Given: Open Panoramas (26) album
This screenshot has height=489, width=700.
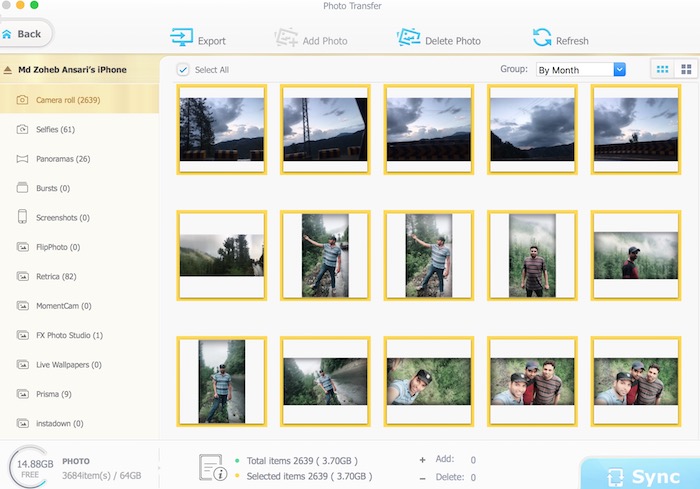Looking at the screenshot, I should 79,159.
